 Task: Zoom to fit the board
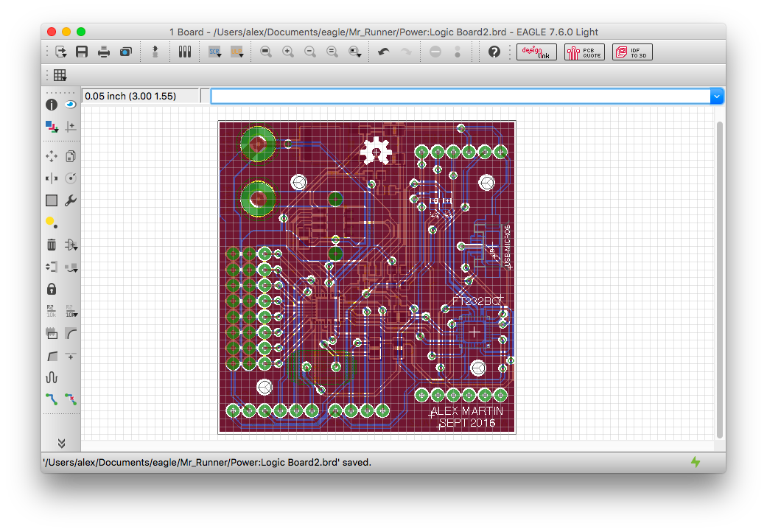point(265,52)
